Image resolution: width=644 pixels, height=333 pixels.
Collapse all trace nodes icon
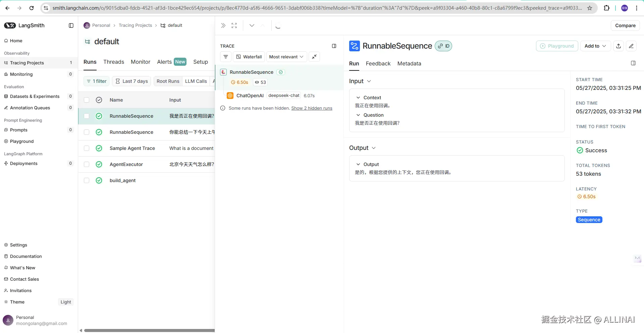(314, 57)
